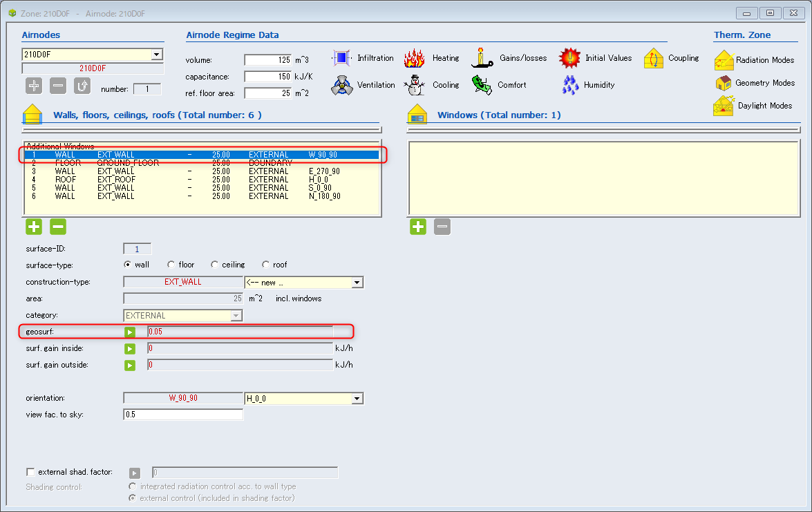The width and height of the screenshot is (812, 512).
Task: Open Coupling icon
Action: coord(654,58)
